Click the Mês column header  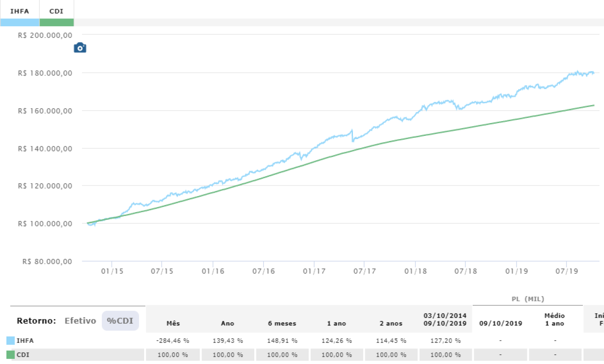pos(173,323)
